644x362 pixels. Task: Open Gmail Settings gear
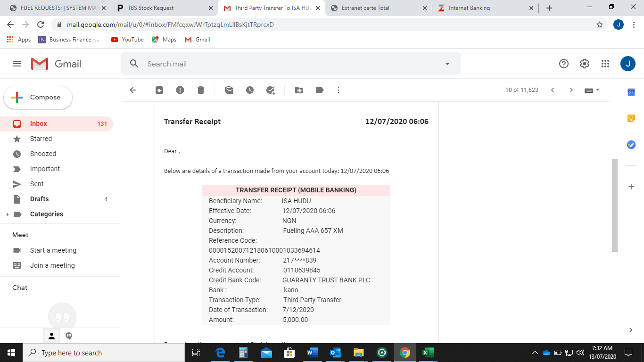(585, 64)
